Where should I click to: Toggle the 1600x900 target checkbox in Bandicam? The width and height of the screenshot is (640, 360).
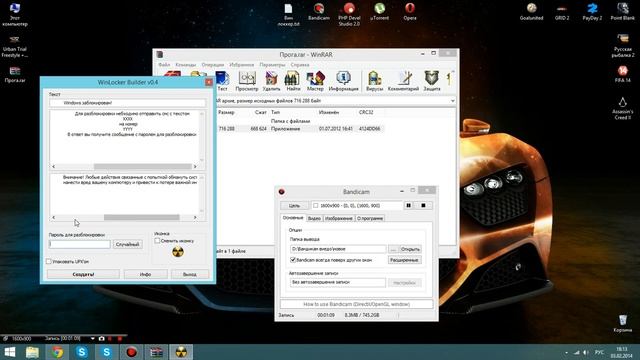pos(315,205)
